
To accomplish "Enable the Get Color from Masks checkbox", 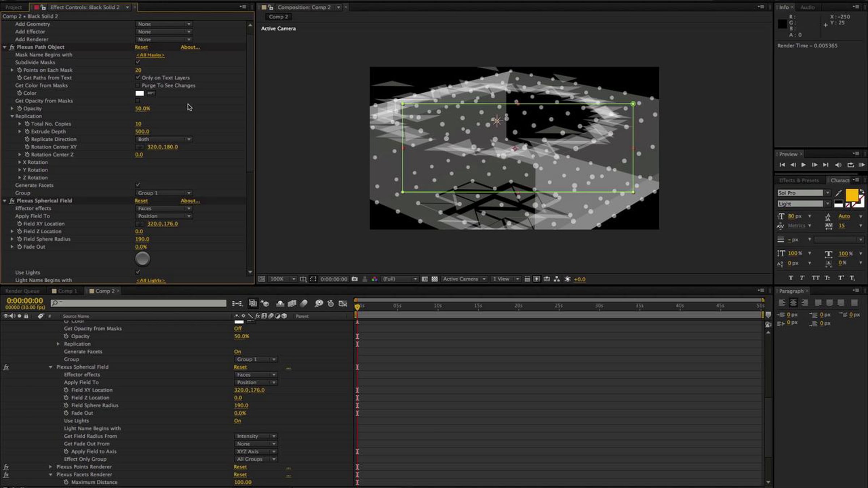I will (x=137, y=85).
